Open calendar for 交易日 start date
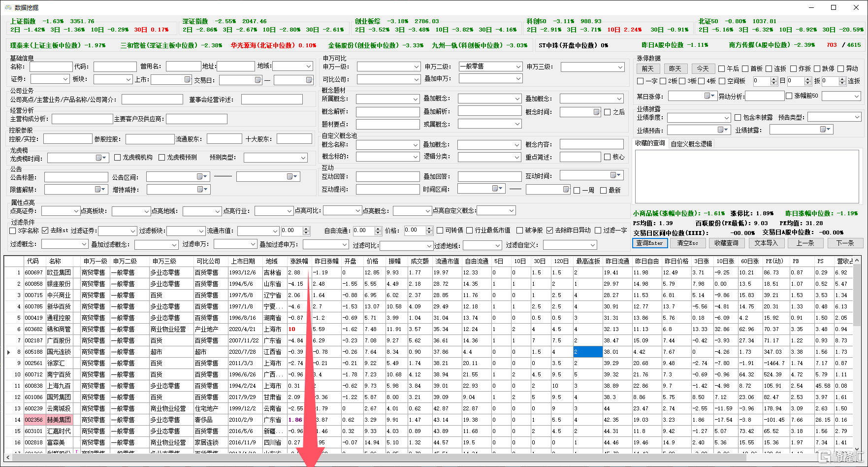Viewport: 868px width, 467px height. 257,80
